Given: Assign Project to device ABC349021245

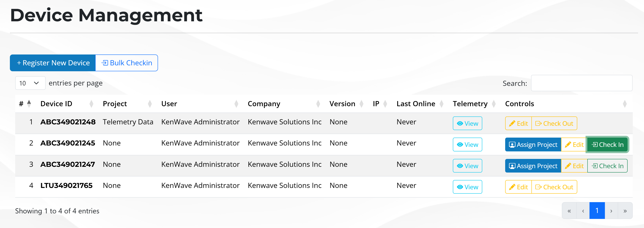Looking at the screenshot, I should (533, 144).
